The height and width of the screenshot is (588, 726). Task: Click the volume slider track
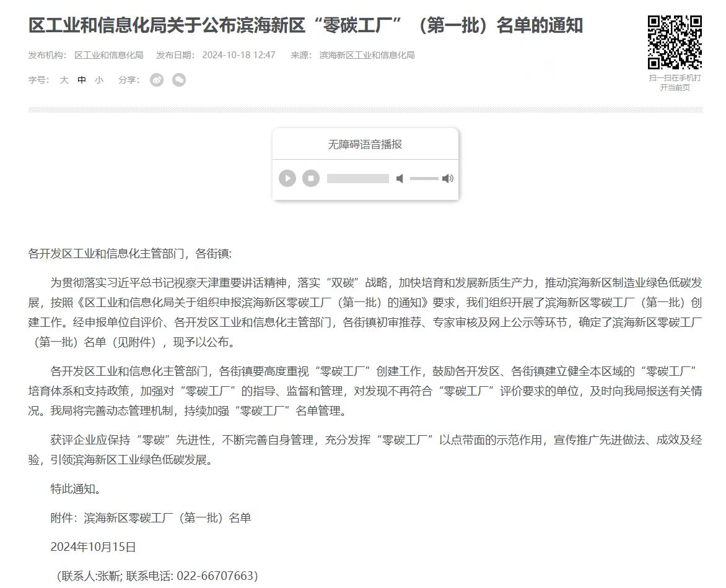(x=424, y=178)
